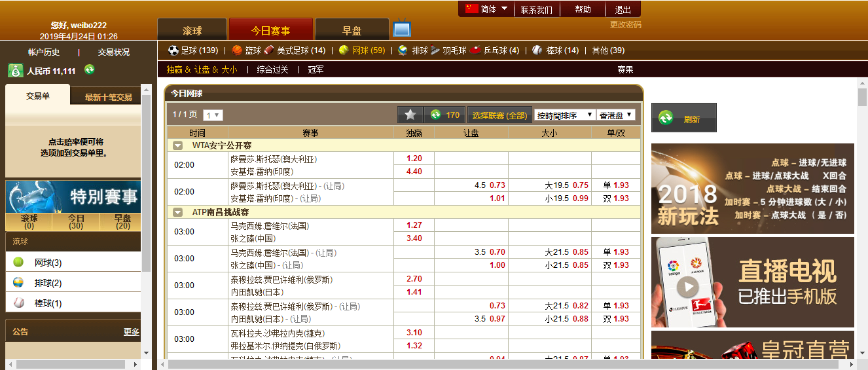Click the 直播电视 mobile promo banner
The height and width of the screenshot is (370, 868).
pos(752,282)
